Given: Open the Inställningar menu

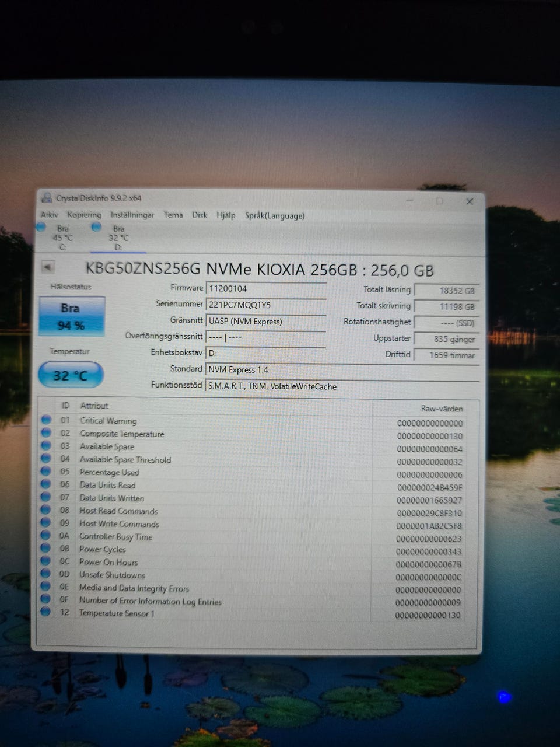Looking at the screenshot, I should (x=132, y=215).
